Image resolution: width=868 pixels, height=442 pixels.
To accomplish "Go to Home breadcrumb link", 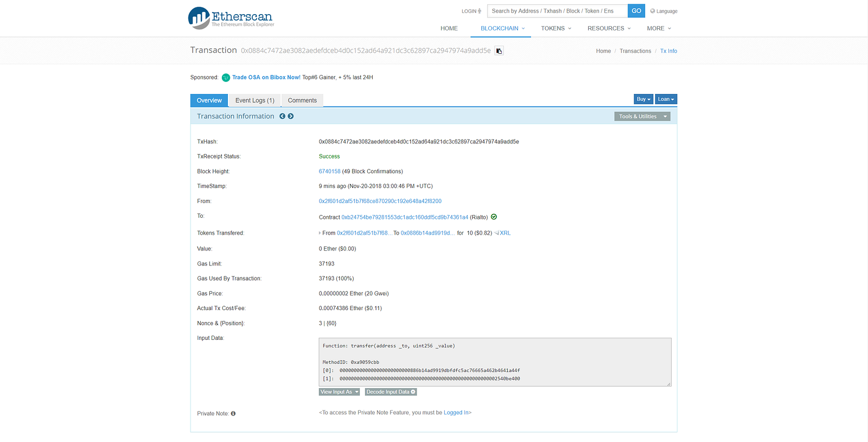I will click(x=603, y=51).
